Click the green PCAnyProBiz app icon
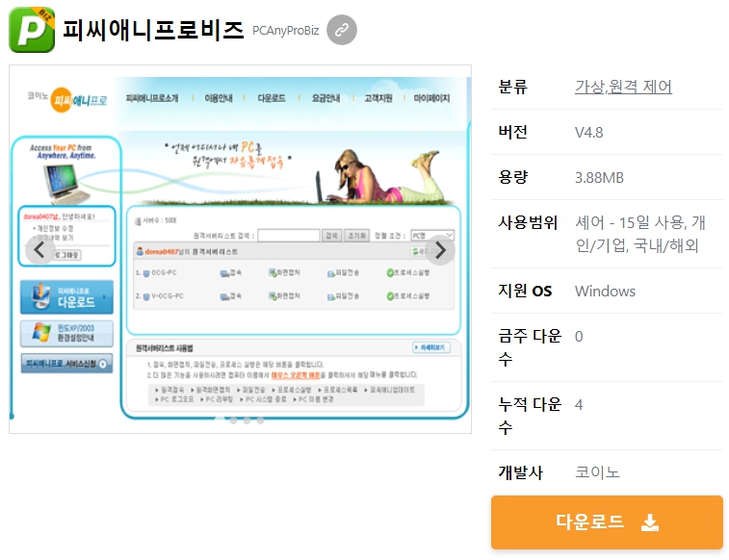Viewport: 729px width, 560px height. (x=32, y=30)
